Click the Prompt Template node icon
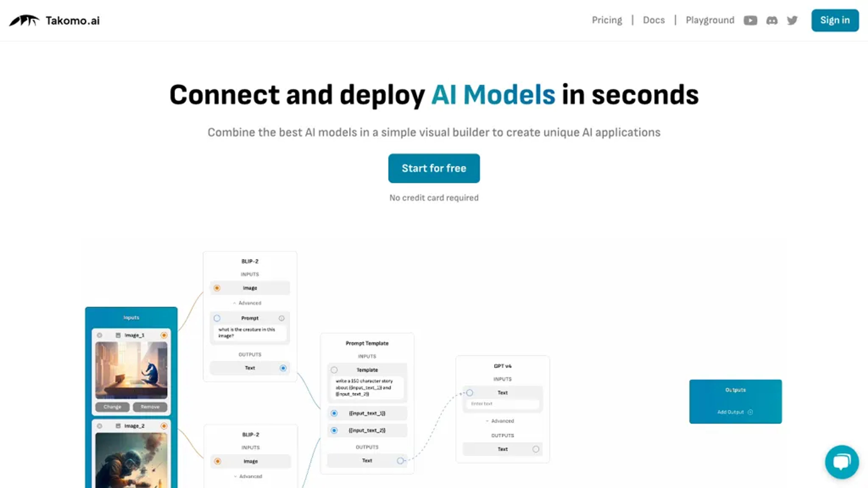The height and width of the screenshot is (488, 868). coord(366,343)
